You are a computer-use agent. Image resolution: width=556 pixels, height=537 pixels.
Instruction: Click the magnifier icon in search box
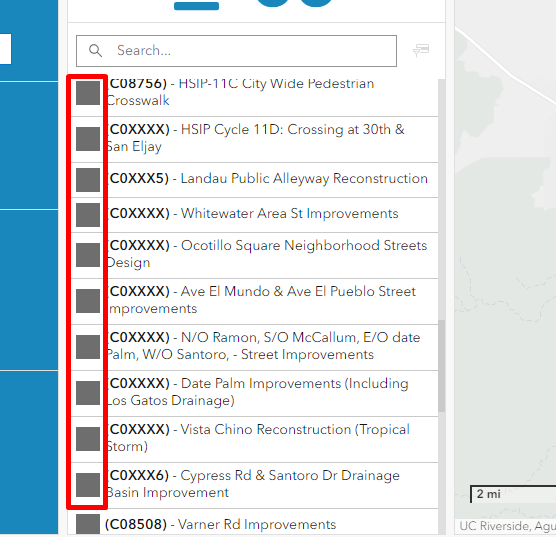tap(95, 51)
